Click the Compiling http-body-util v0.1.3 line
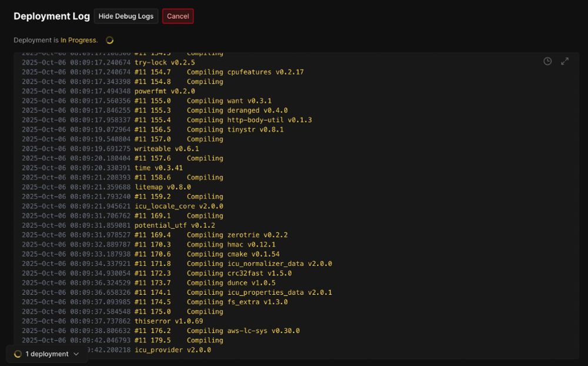588x366 pixels. (167, 120)
